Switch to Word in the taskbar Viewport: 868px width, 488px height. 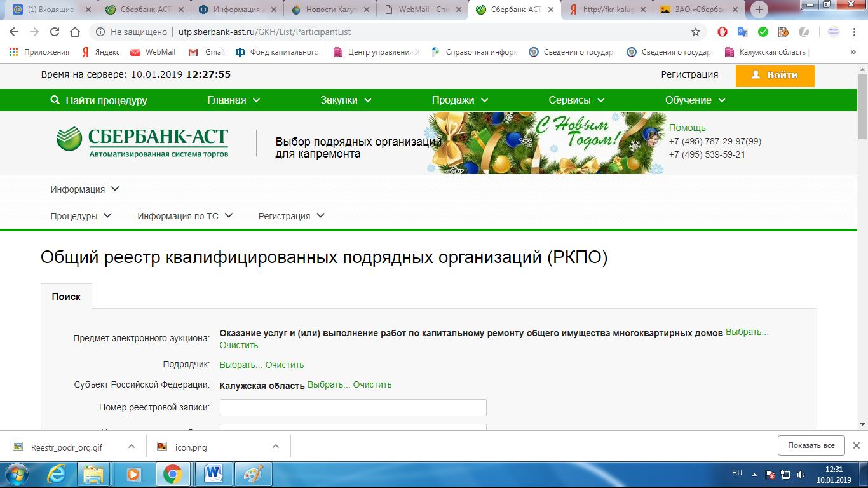point(214,474)
